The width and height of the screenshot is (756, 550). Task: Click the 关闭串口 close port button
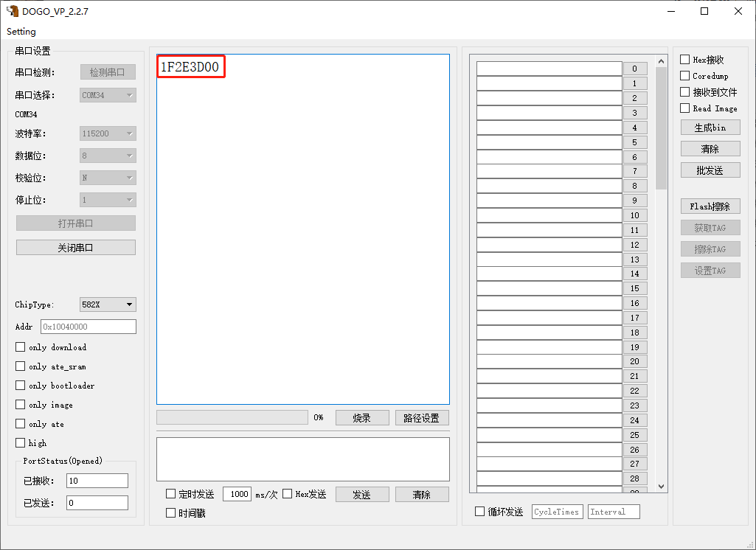[76, 248]
